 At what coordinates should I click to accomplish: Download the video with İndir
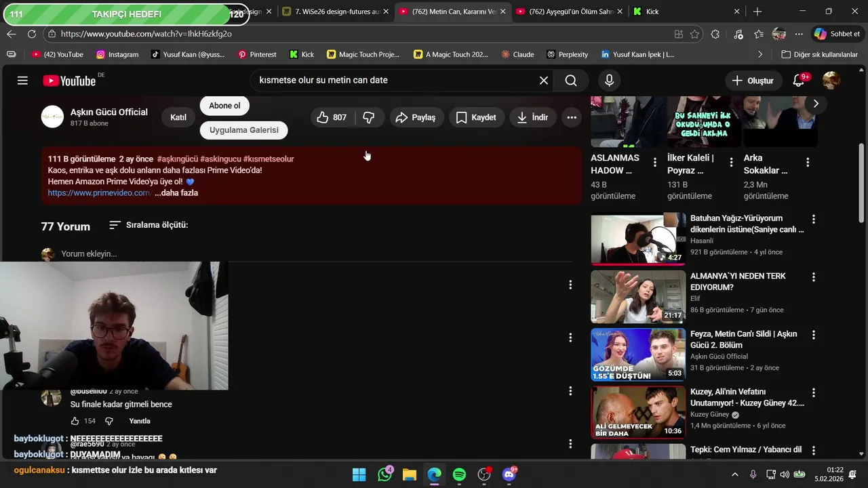pos(532,117)
